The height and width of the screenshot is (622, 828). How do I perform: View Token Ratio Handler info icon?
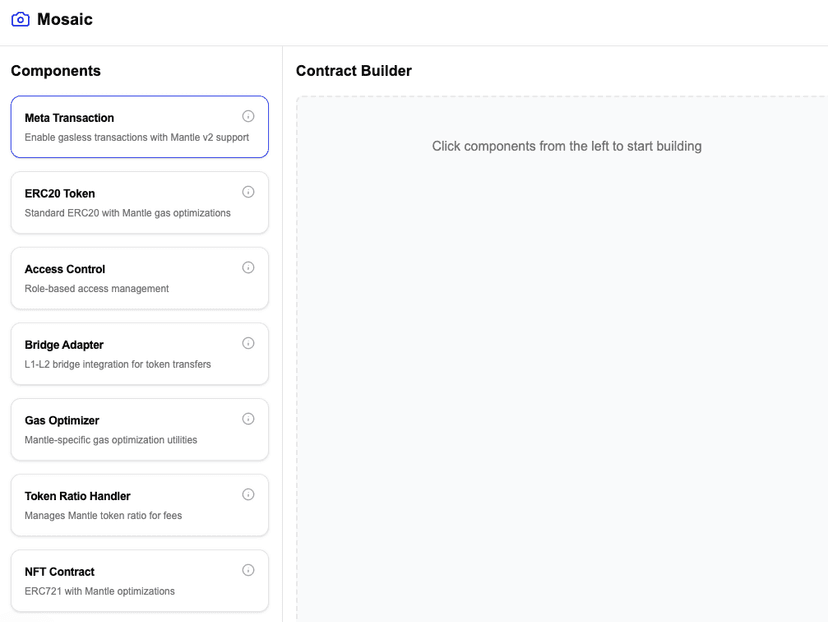pos(248,494)
